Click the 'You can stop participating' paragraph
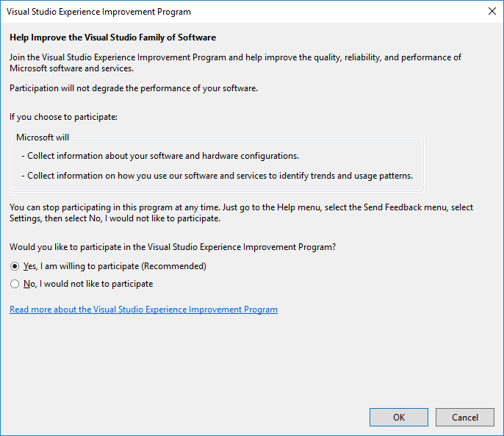 point(241,212)
